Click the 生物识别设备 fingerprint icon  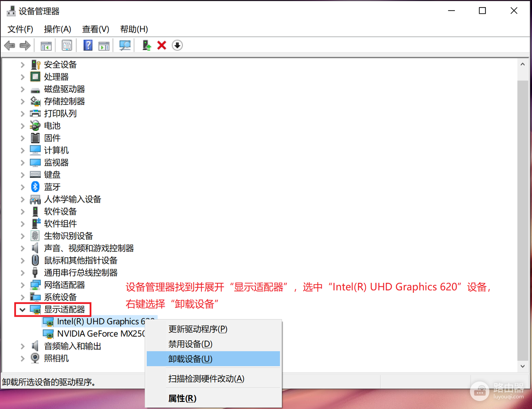35,236
